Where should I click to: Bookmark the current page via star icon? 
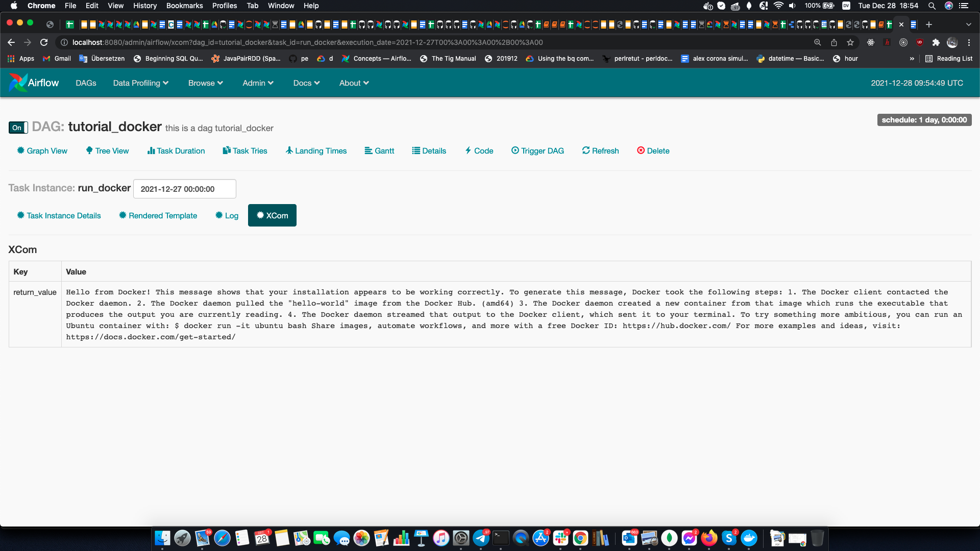click(x=850, y=42)
